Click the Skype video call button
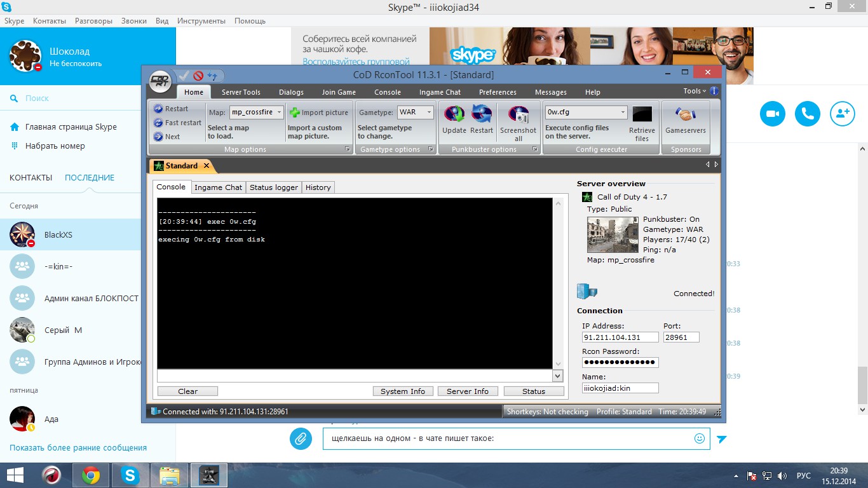The width and height of the screenshot is (868, 488). (772, 114)
